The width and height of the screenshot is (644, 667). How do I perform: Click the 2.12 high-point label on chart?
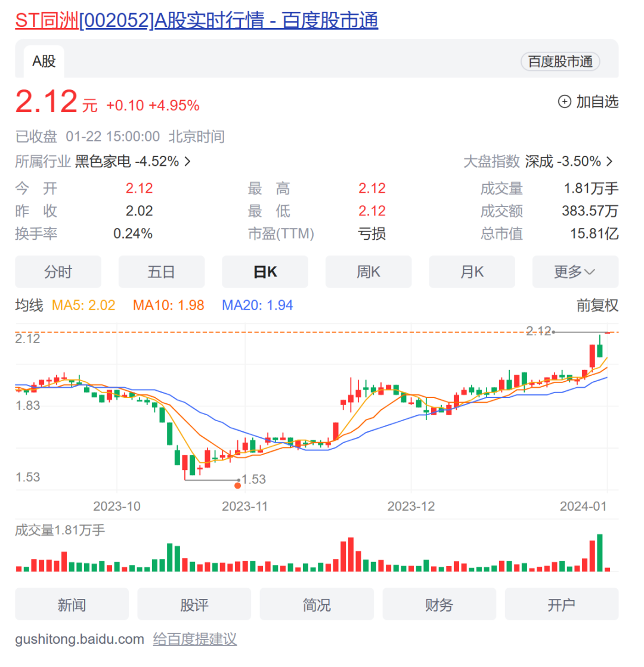tap(538, 331)
